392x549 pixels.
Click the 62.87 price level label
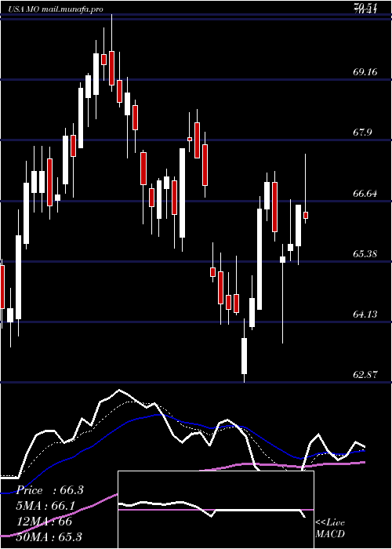pyautogui.click(x=365, y=375)
